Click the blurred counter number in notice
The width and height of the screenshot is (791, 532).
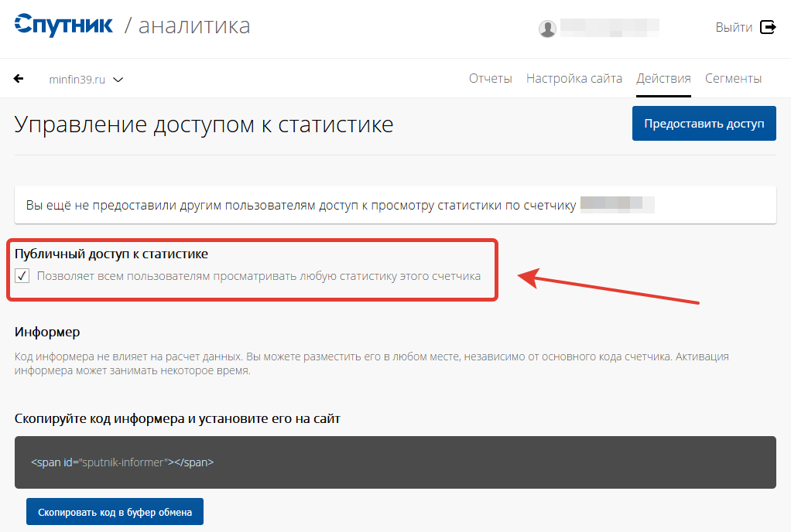click(617, 205)
